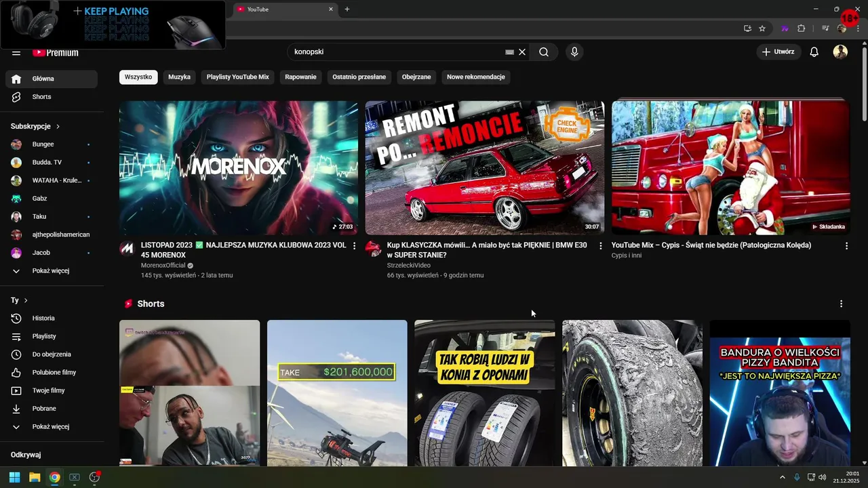Open a new browser tab with plus
Screen dimensions: 868x488
(347, 9)
